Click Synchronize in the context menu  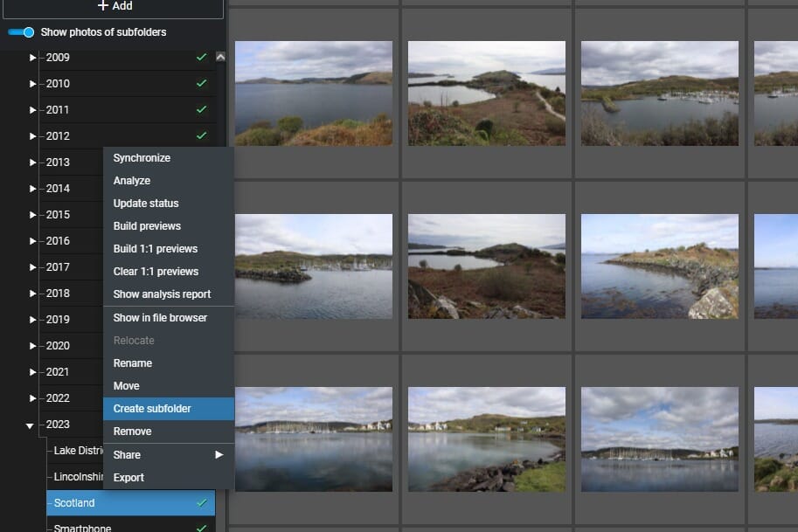pos(142,158)
